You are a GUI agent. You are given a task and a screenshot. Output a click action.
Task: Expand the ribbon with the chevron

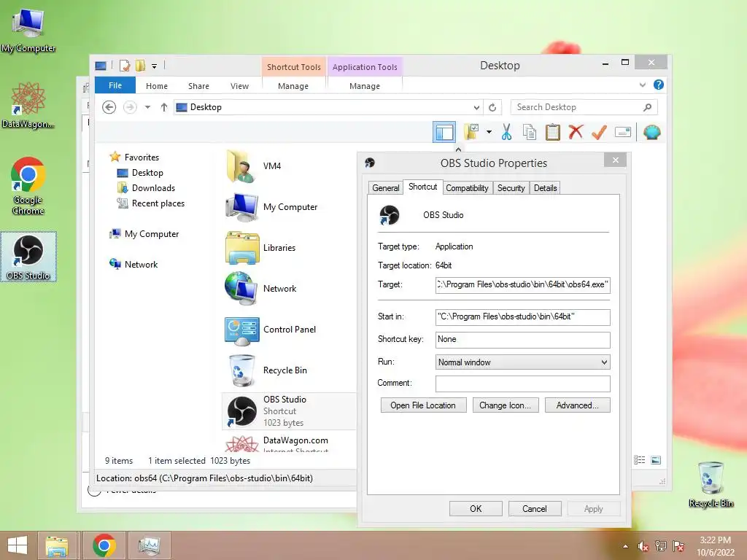click(x=642, y=85)
